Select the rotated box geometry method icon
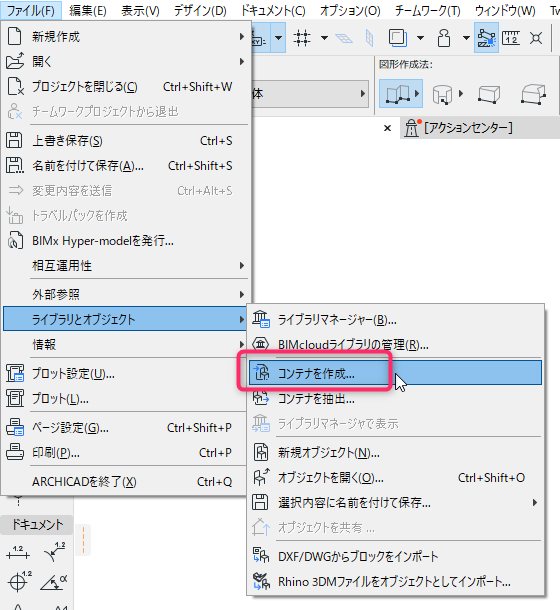Screen dimensions: 560x610 pyautogui.click(x=533, y=94)
